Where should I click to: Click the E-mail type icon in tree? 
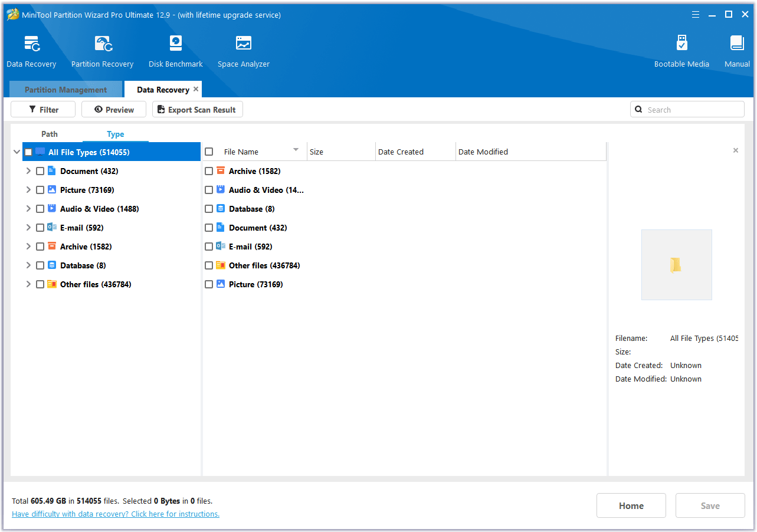point(51,228)
